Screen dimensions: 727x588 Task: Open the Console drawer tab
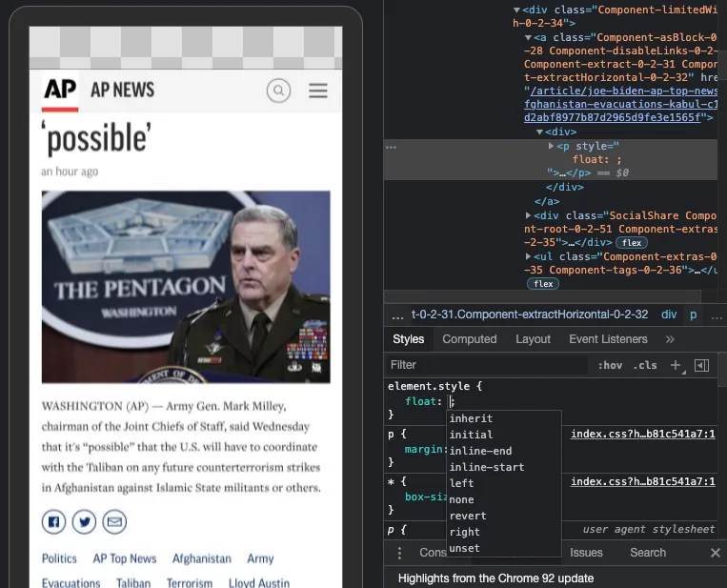click(433, 553)
